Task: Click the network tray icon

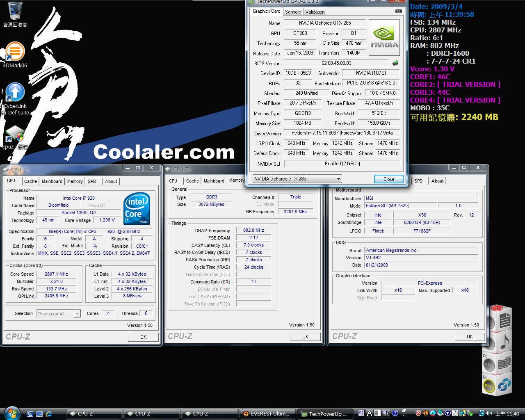Action: tap(482, 413)
